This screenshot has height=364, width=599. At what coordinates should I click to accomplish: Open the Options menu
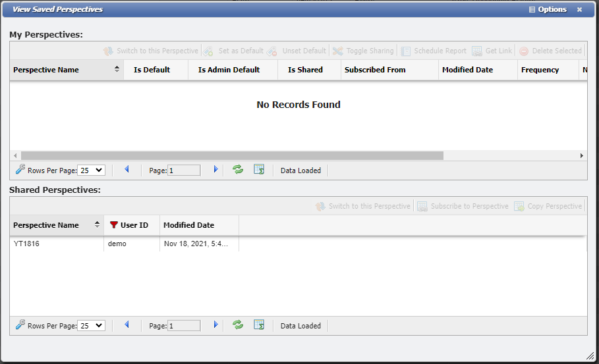[x=548, y=10]
